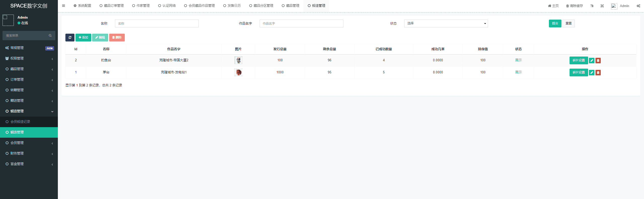Click the 编辑 edit toolbar button
The image size is (644, 199).
(100, 37)
